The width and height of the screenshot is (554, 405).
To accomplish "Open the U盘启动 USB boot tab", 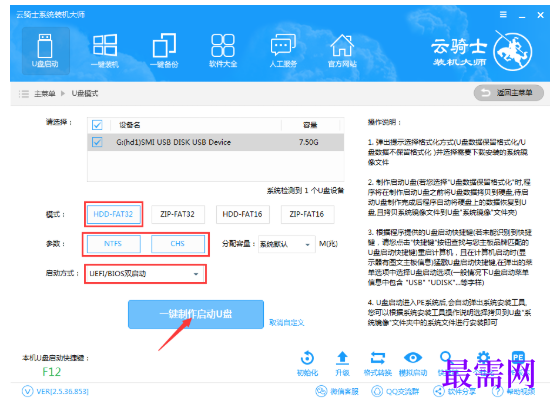I will 45,51.
